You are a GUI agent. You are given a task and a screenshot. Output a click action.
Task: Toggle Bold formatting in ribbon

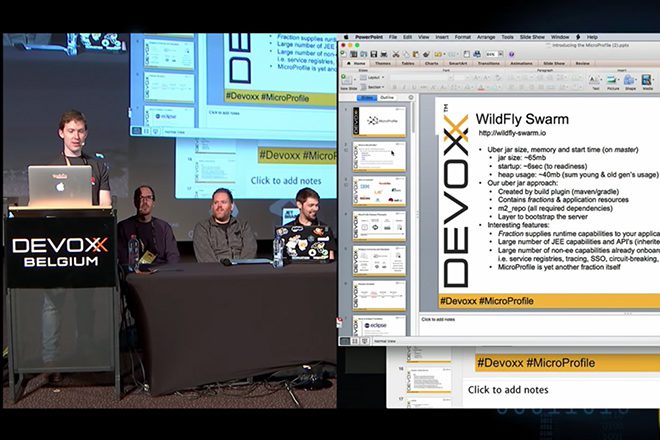click(395, 87)
